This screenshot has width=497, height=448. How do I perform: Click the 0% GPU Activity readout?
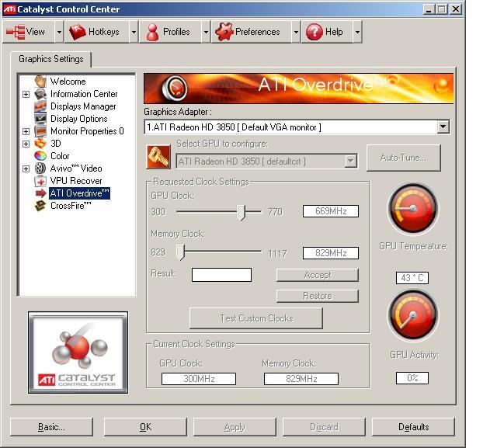point(412,378)
